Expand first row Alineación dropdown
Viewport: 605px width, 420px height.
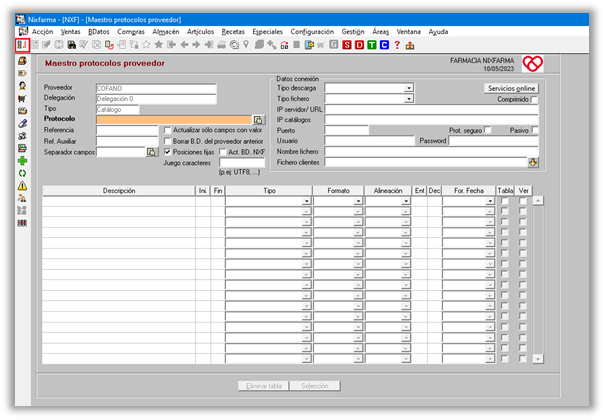pyautogui.click(x=406, y=201)
